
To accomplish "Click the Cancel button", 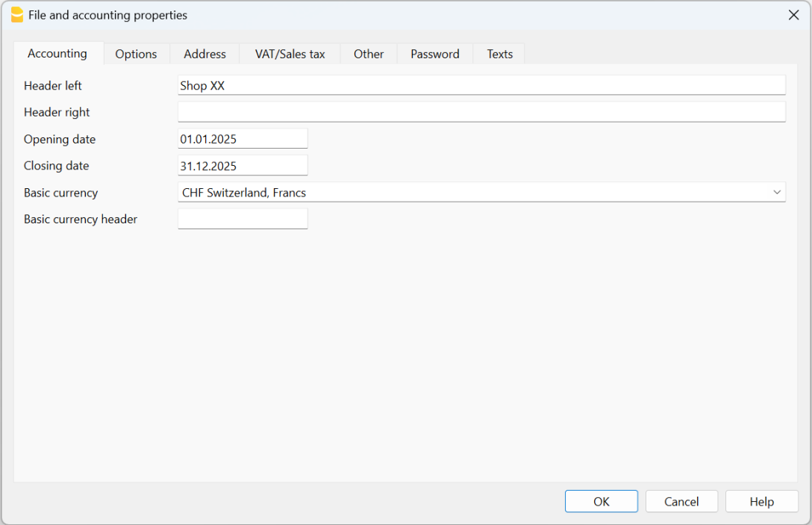I will point(681,502).
